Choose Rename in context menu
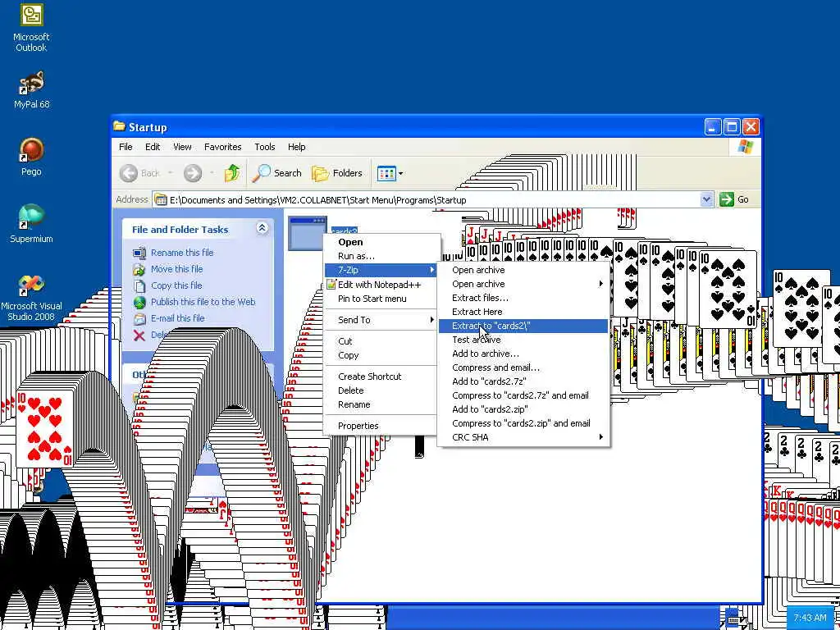Image resolution: width=840 pixels, height=630 pixels. pos(381,404)
